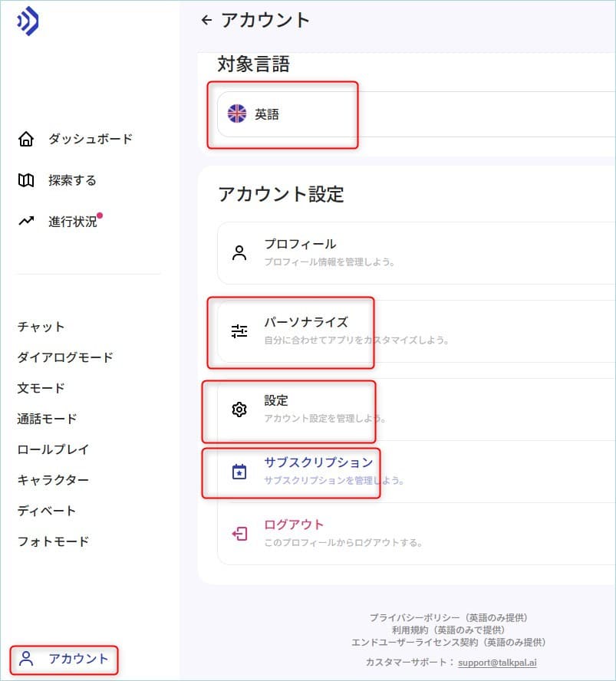
Task: Click the sliders icon for パーソナライズ
Action: 239,331
